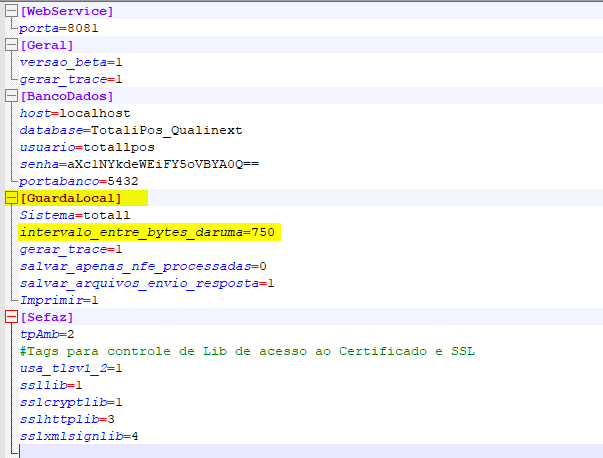
Task: Click the salvar_arquivos_envio_resposta=1 line
Action: pos(147,283)
